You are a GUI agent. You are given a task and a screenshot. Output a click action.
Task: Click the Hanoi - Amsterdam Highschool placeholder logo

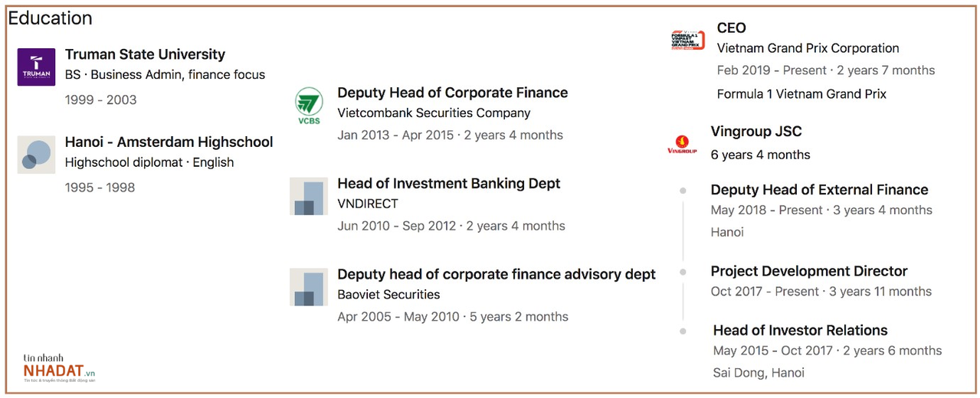tap(36, 155)
